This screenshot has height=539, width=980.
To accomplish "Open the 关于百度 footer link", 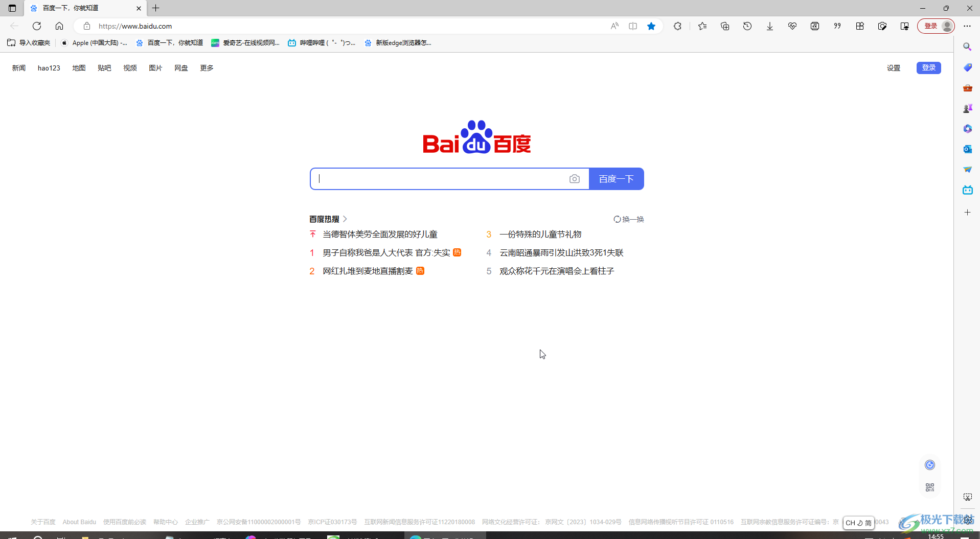I will tap(43, 522).
